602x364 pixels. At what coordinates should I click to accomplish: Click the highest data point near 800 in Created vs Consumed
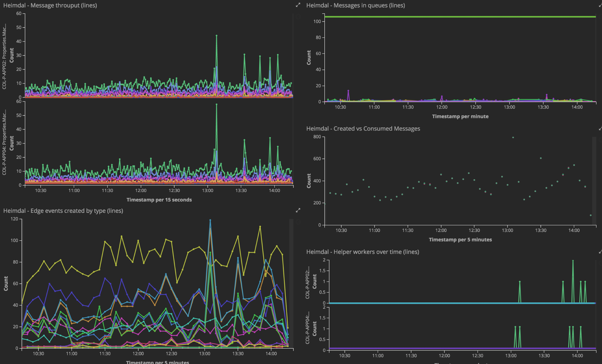513,138
